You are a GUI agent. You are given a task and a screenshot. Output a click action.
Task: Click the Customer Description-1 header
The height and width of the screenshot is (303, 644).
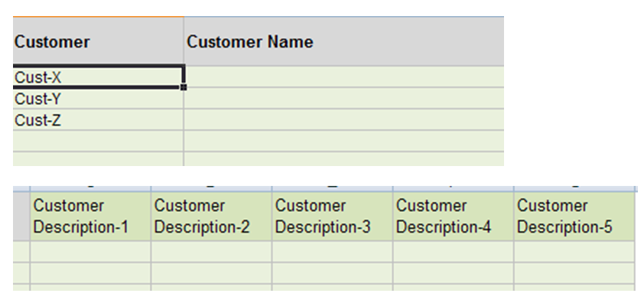point(90,217)
